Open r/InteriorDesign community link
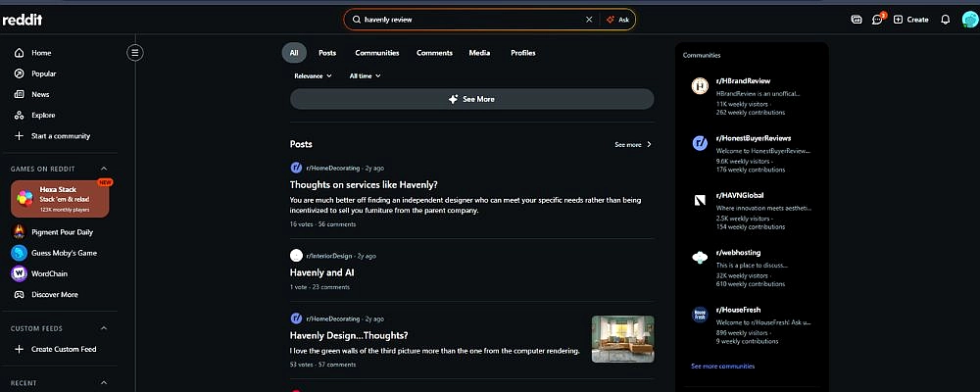Viewport: 980px width, 392px height. tap(328, 256)
